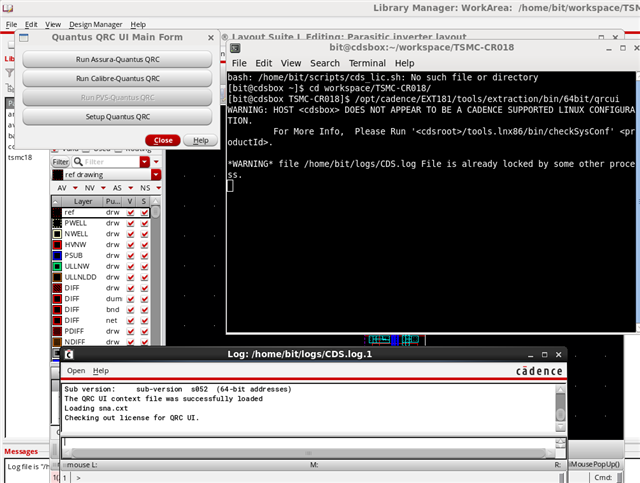This screenshot has width=640, height=483.
Task: Click the NWELL layer color swatch
Action: click(x=57, y=234)
